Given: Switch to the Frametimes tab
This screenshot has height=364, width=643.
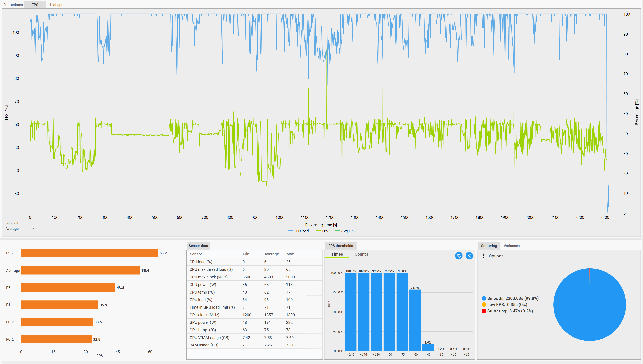Looking at the screenshot, I should [13, 5].
